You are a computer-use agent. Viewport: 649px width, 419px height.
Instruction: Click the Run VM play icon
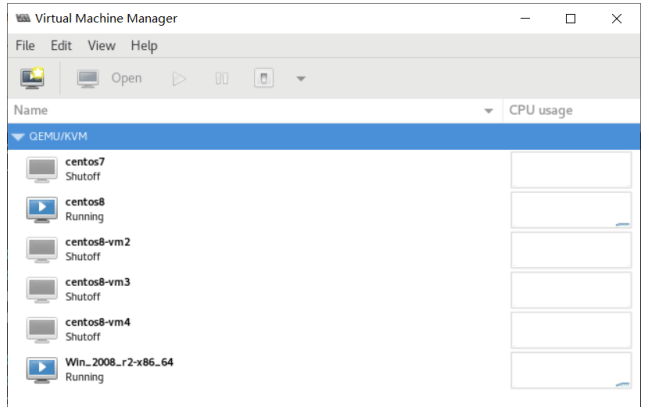pos(179,78)
